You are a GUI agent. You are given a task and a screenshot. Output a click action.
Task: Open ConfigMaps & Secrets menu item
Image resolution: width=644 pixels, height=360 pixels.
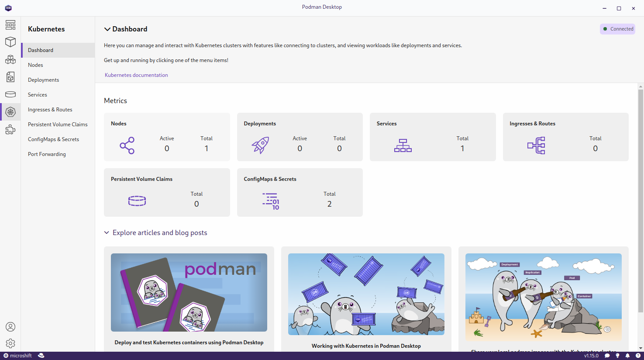(x=58, y=139)
